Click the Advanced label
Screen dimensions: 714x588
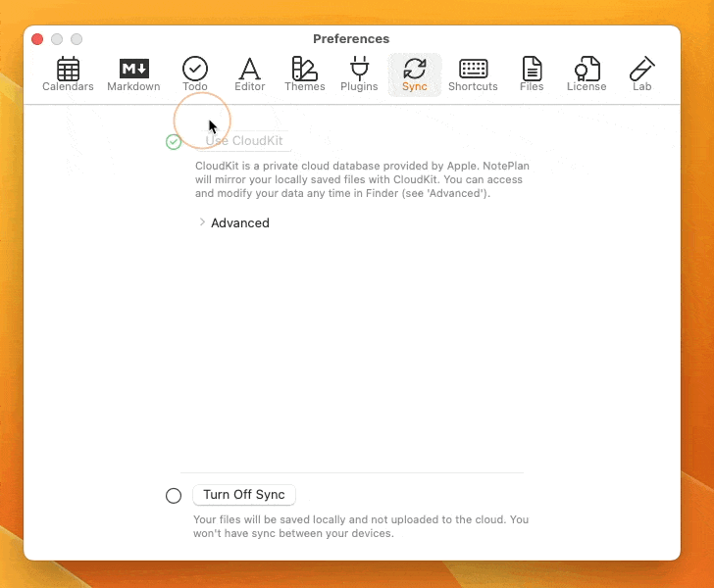click(240, 223)
